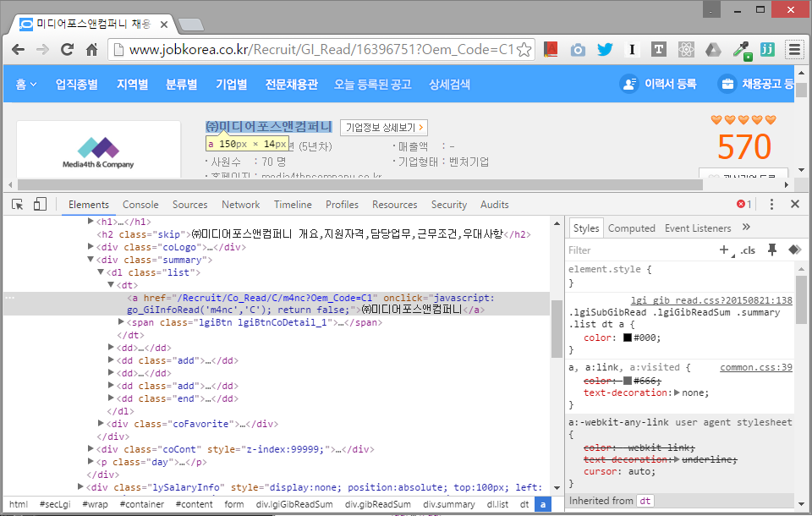Viewport: 812px width, 516px height.
Task: Open the Instapaper I extension icon
Action: (632, 50)
